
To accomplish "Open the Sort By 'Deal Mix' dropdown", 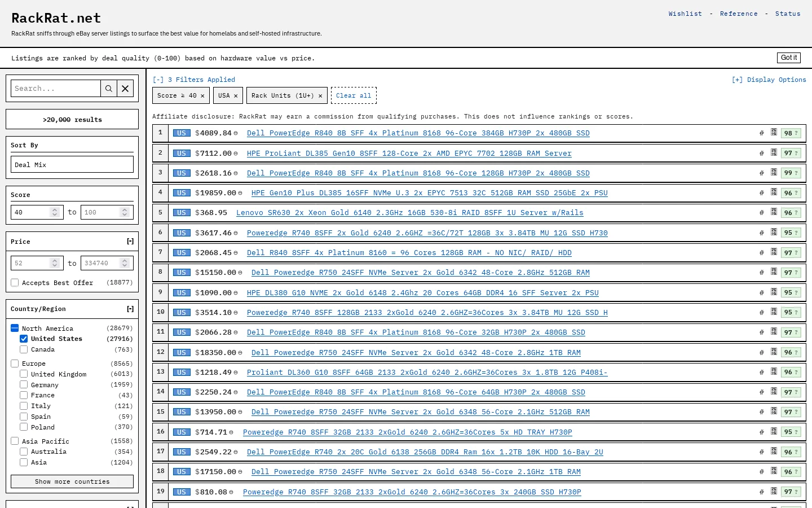I will pos(72,164).
